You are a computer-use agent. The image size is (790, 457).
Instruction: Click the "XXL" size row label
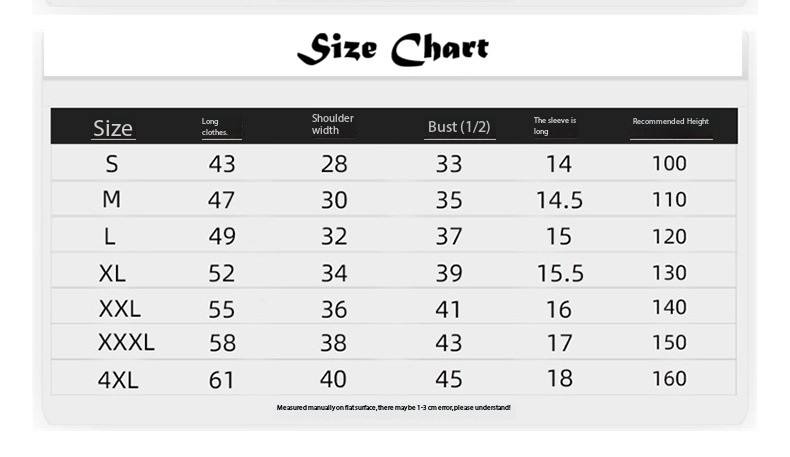click(119, 308)
